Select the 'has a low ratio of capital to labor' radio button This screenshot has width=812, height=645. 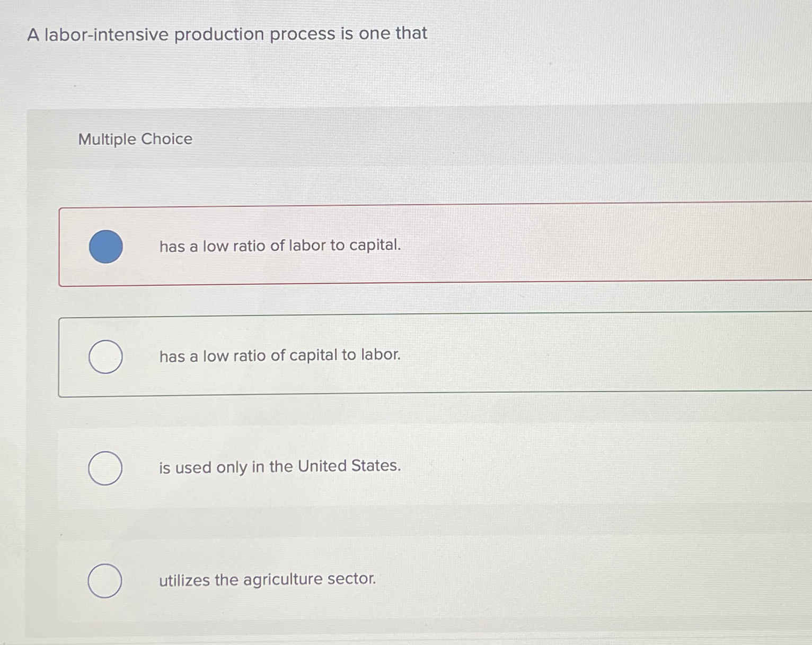click(105, 356)
